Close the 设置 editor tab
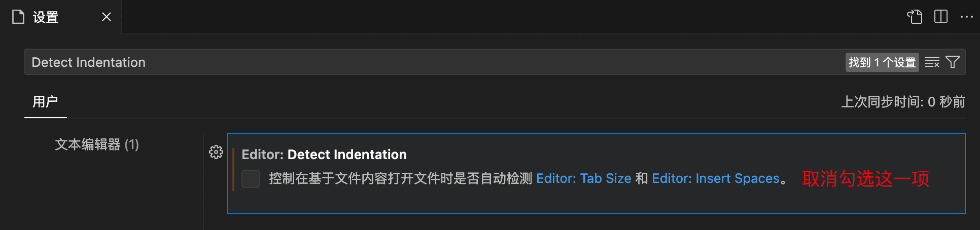This screenshot has height=230, width=980. point(107,17)
